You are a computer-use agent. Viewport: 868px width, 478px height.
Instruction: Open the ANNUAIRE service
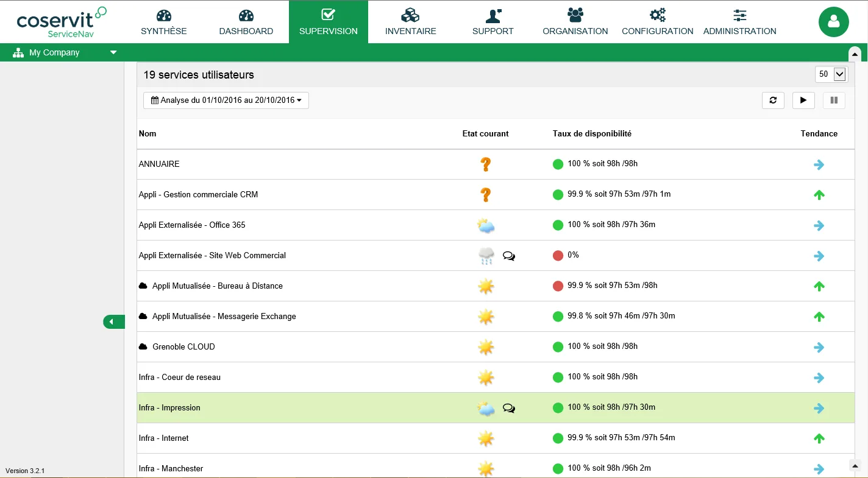pyautogui.click(x=159, y=164)
